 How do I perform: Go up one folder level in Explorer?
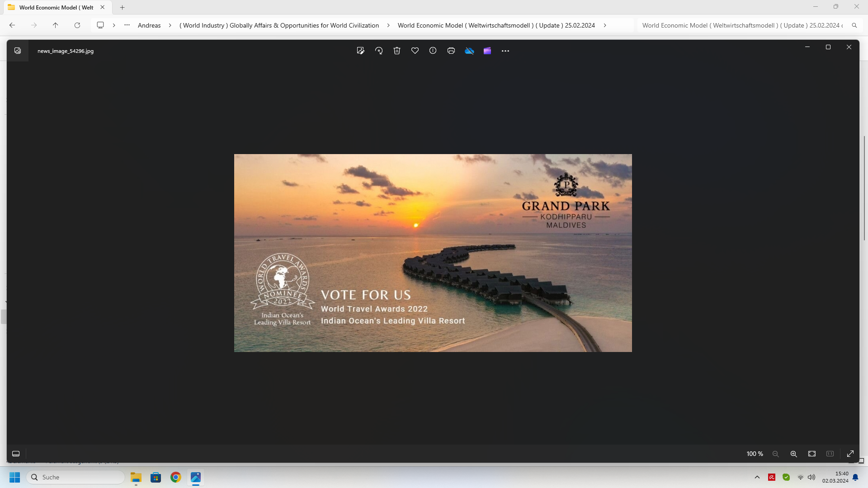[x=56, y=25]
